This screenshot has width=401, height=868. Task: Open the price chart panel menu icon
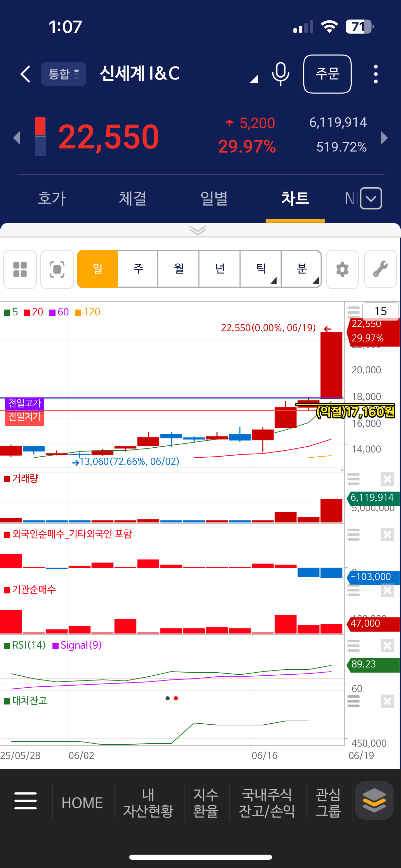353,312
